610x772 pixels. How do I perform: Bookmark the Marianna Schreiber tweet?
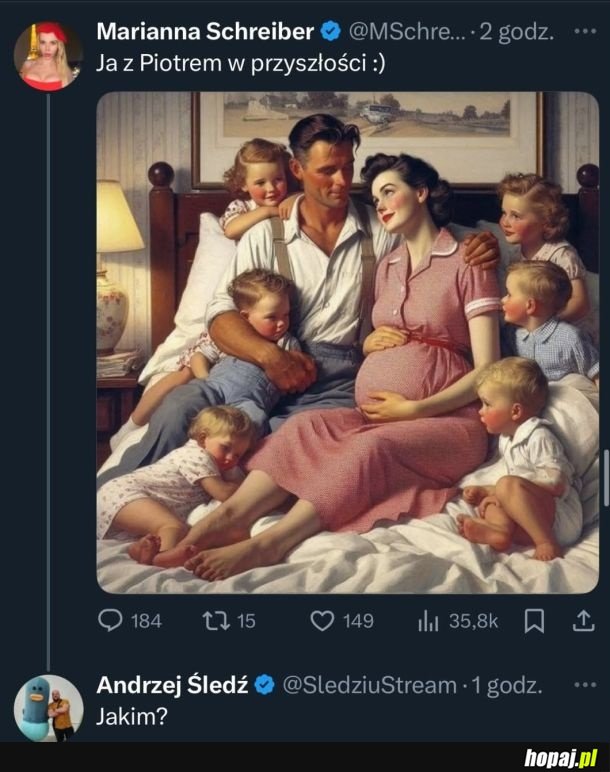(535, 621)
